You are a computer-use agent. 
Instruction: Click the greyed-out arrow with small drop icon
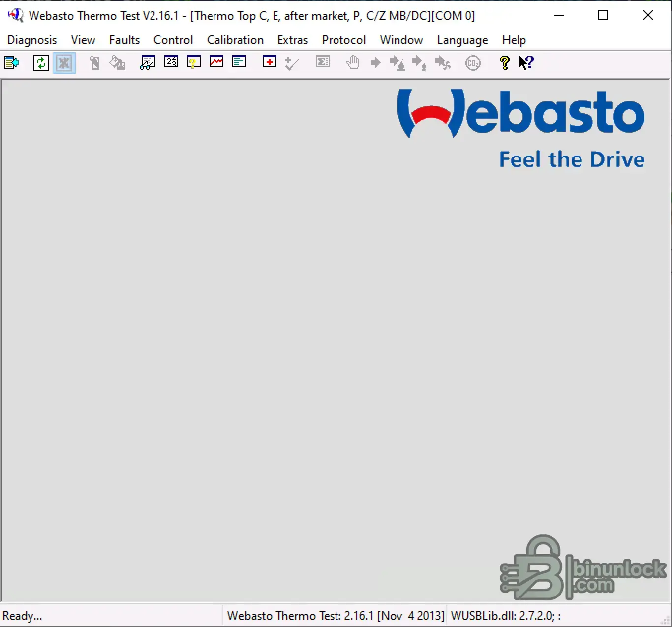pos(419,63)
